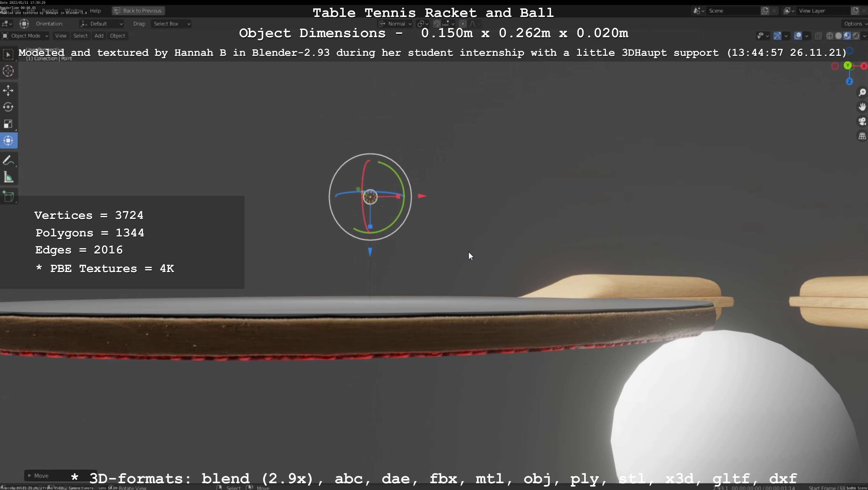This screenshot has width=868, height=490.
Task: Choose the Scale tool in left toolbar
Action: (x=8, y=124)
